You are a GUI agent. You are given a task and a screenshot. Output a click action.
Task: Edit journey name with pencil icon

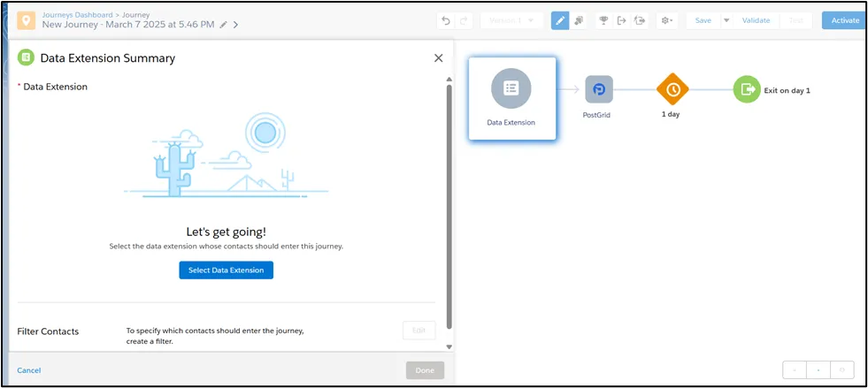(x=223, y=25)
